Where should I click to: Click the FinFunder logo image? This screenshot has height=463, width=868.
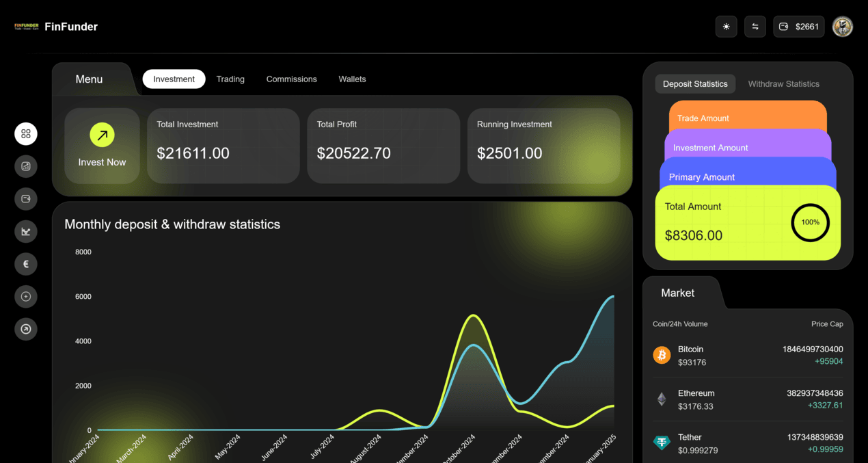tap(27, 27)
